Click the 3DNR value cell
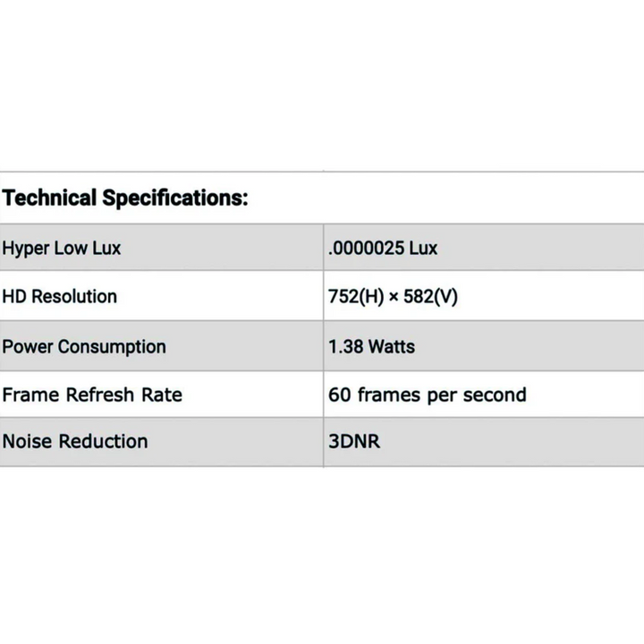 click(354, 441)
